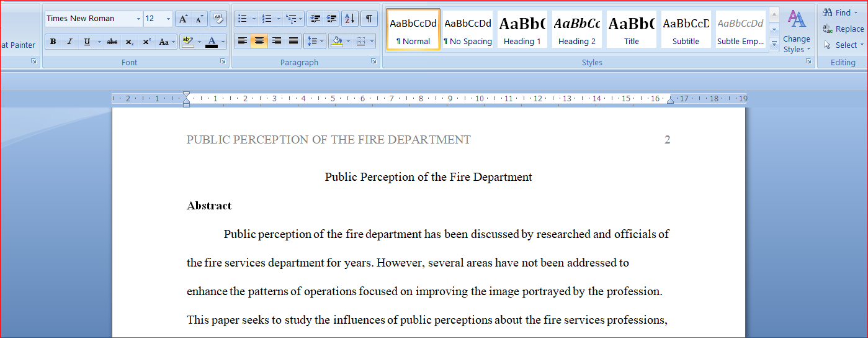Click the Replace button

[x=843, y=29]
